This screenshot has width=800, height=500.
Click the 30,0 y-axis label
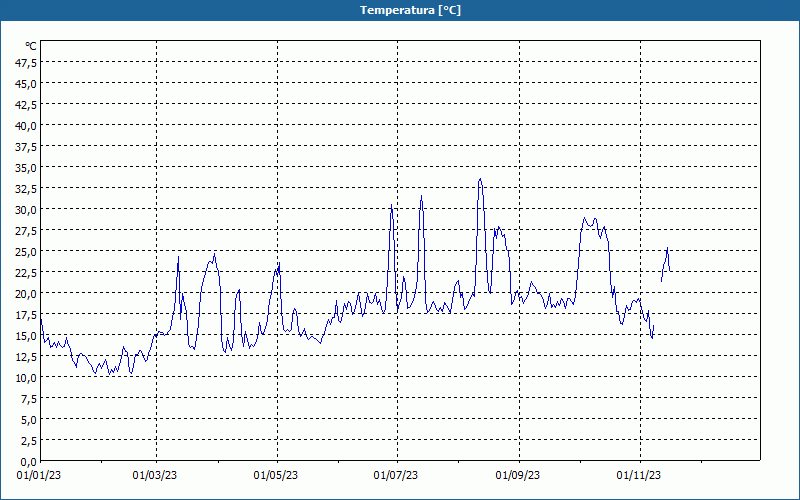(x=27, y=210)
